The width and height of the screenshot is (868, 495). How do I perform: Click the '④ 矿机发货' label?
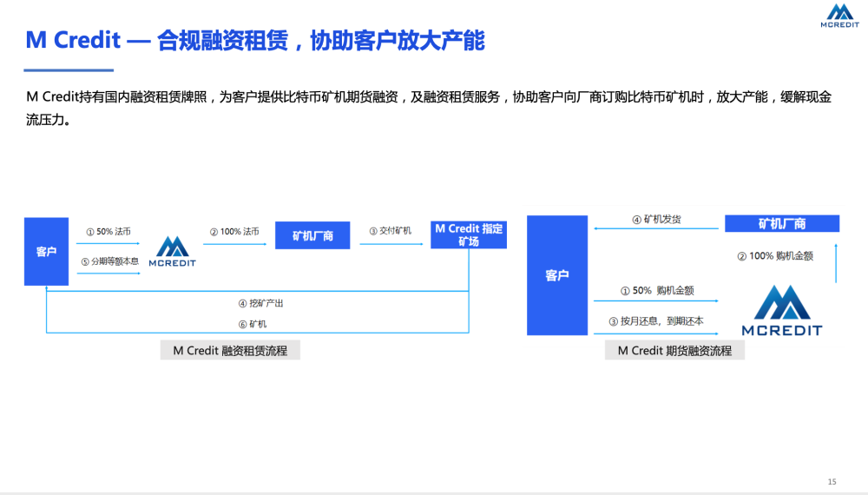pyautogui.click(x=656, y=219)
